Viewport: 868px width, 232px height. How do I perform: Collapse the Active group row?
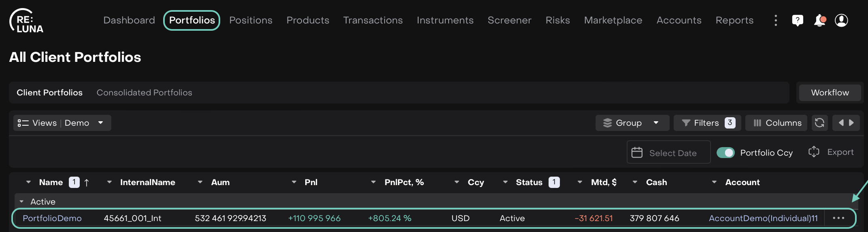point(22,202)
